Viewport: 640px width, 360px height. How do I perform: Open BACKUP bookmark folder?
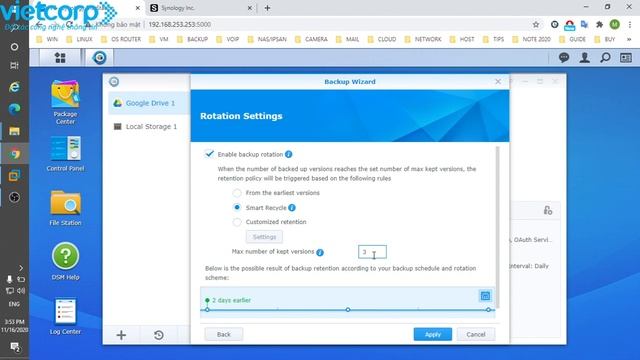point(193,39)
